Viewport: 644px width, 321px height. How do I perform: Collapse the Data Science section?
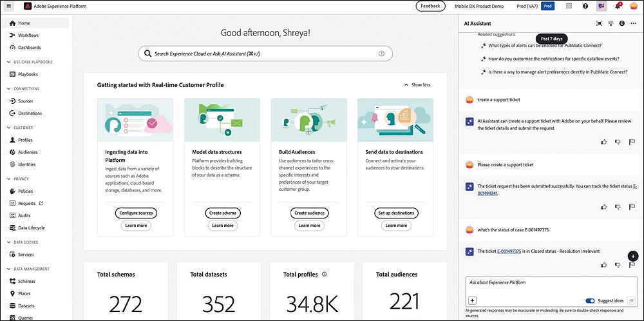coord(10,242)
